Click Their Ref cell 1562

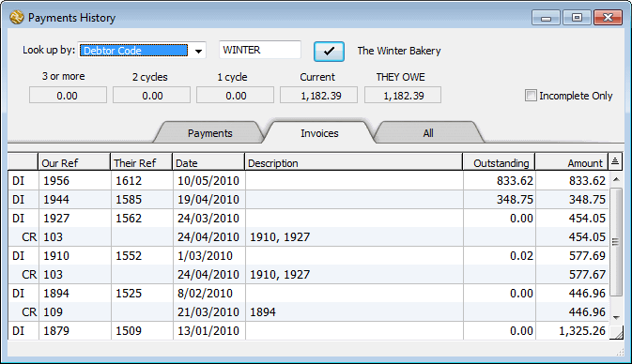(129, 219)
